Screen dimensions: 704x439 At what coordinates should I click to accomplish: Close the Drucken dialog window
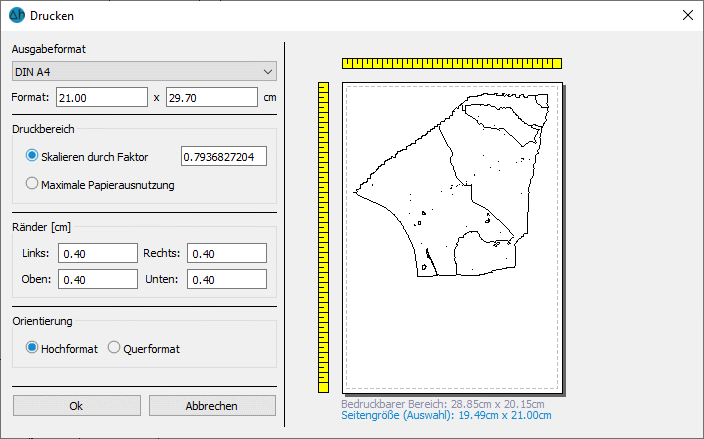click(x=687, y=15)
